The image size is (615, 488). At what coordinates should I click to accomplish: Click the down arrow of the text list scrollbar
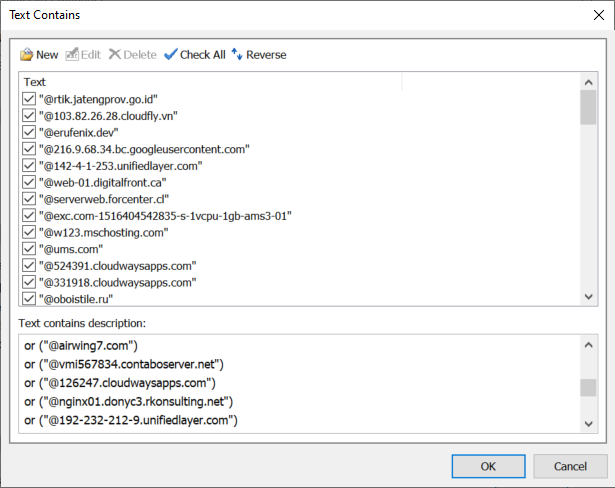588,297
